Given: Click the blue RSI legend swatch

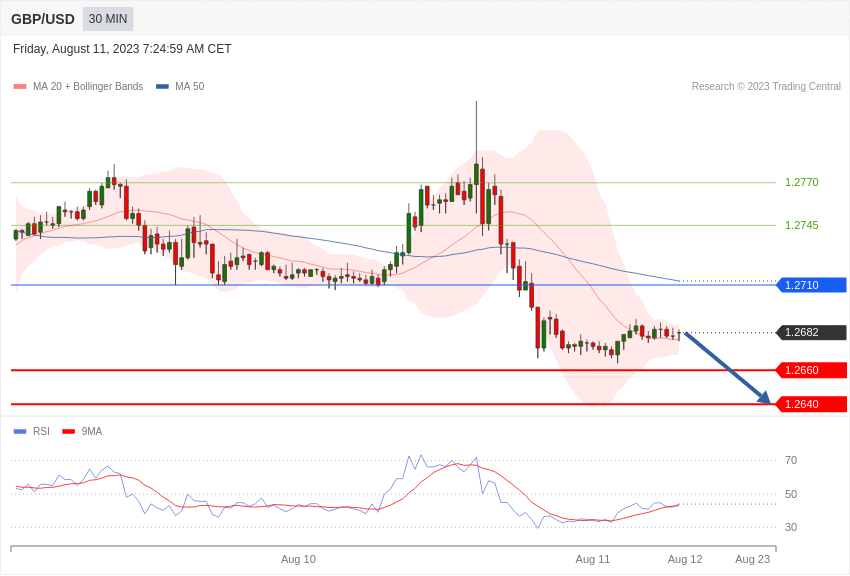Looking at the screenshot, I should [x=20, y=431].
